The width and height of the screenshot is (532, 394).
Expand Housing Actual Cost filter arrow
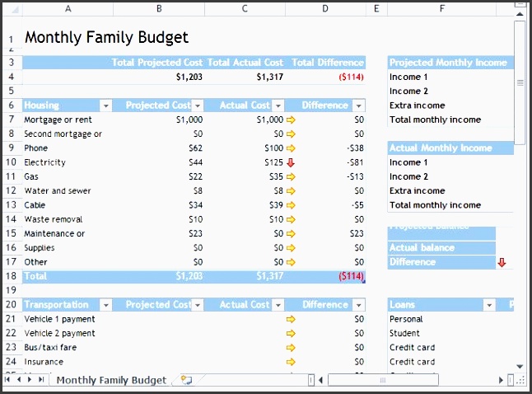[278, 106]
